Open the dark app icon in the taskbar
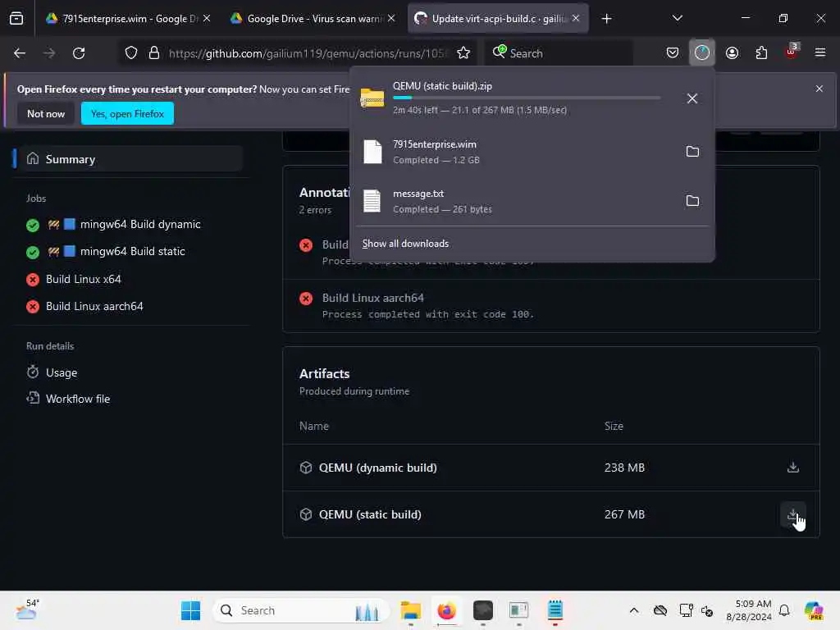 click(x=482, y=610)
